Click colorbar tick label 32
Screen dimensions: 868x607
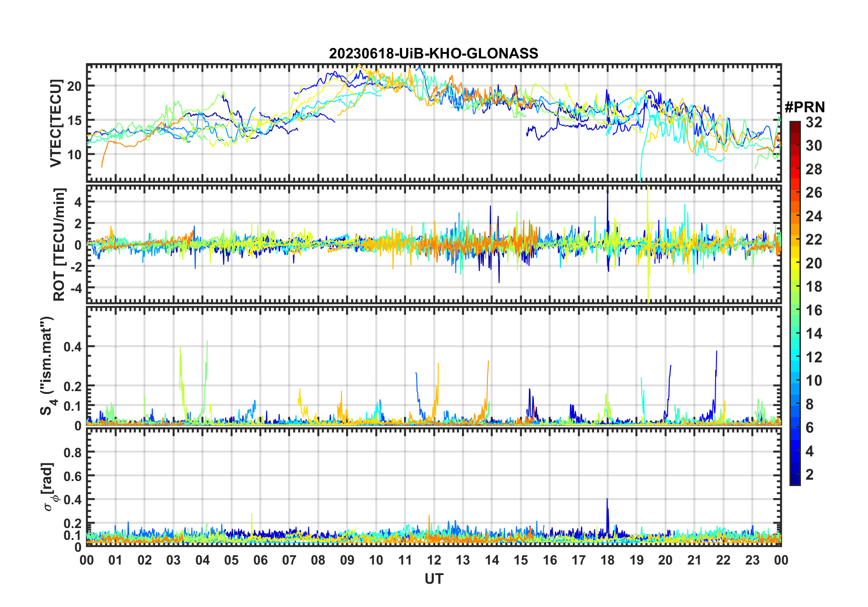coord(814,122)
